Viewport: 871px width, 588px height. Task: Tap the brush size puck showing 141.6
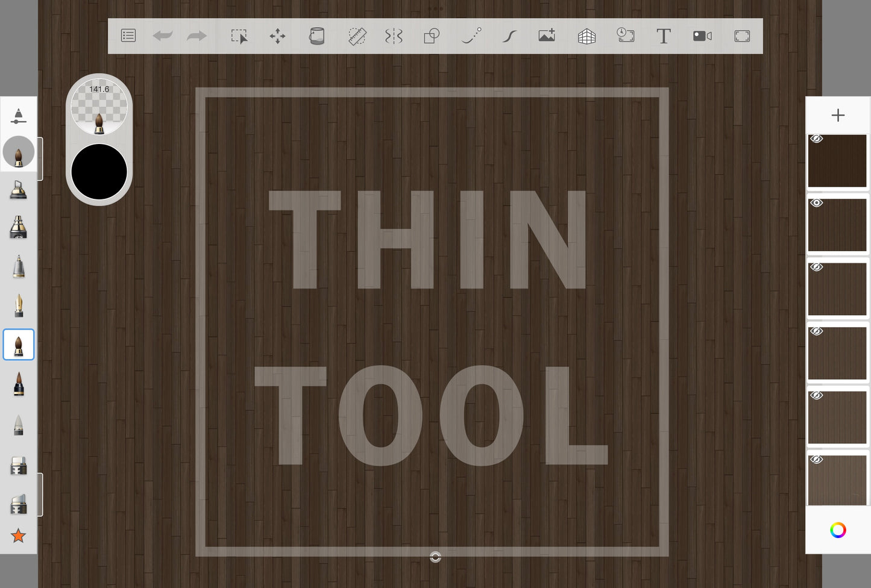[x=99, y=107]
